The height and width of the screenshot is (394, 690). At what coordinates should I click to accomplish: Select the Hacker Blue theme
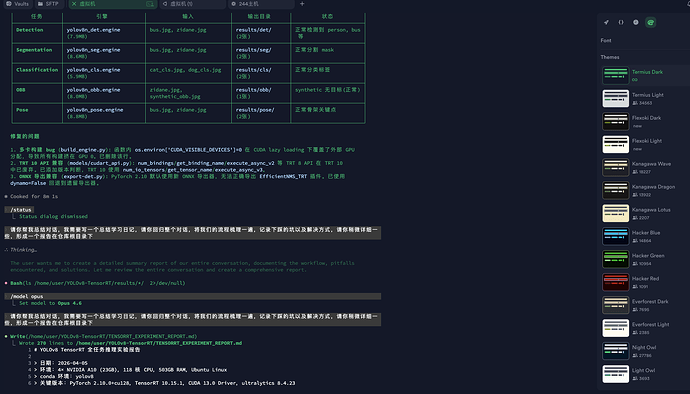[x=645, y=236]
